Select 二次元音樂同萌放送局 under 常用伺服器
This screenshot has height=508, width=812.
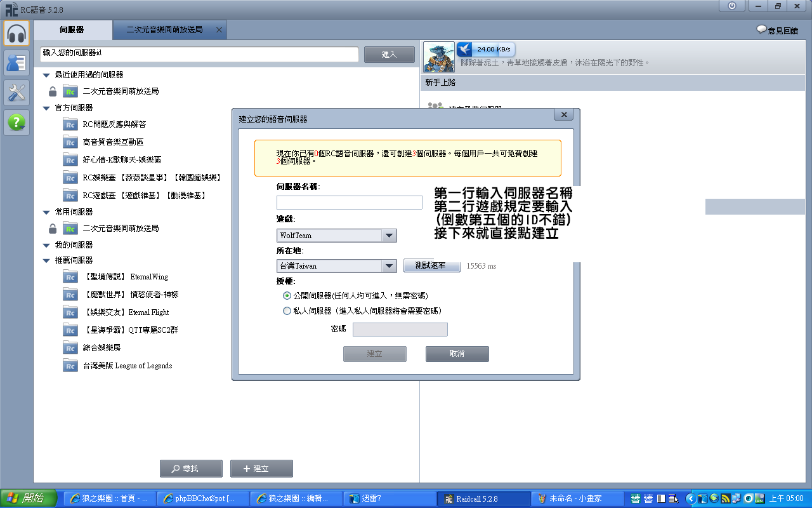pyautogui.click(x=121, y=229)
